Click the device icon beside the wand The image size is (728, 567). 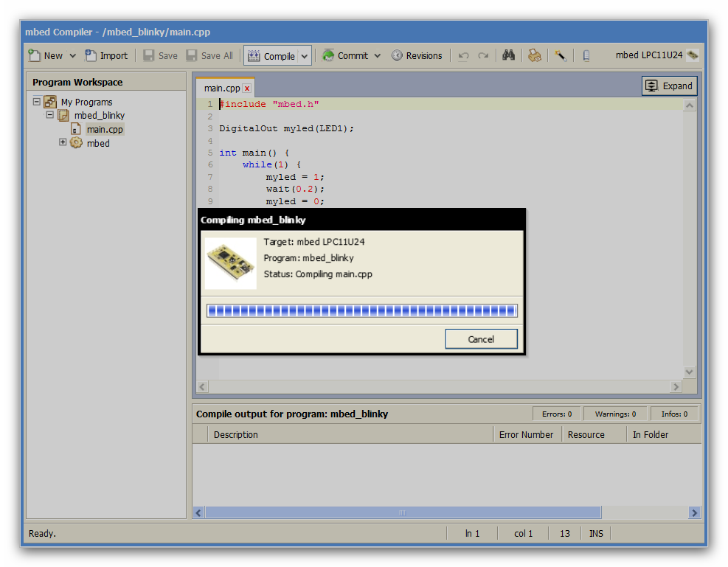(x=586, y=56)
